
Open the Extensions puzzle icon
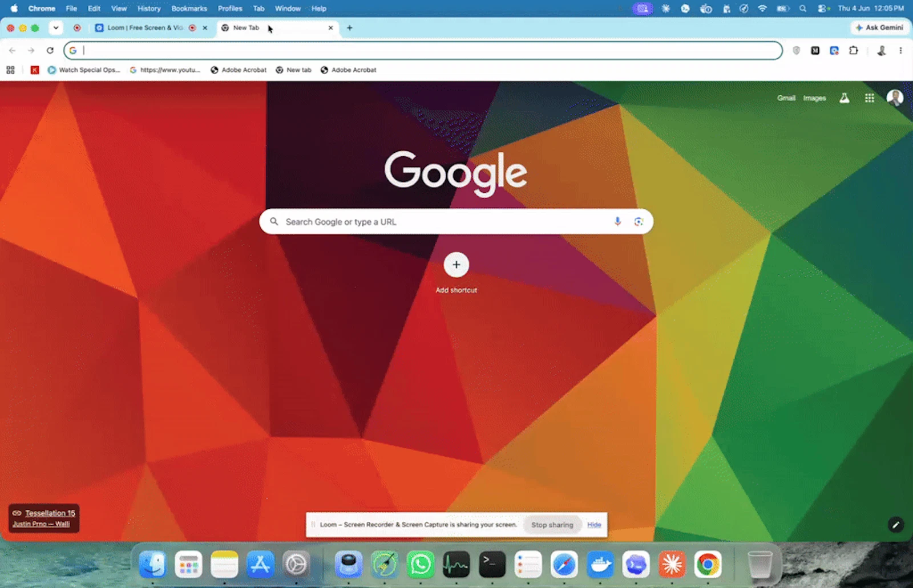point(853,50)
